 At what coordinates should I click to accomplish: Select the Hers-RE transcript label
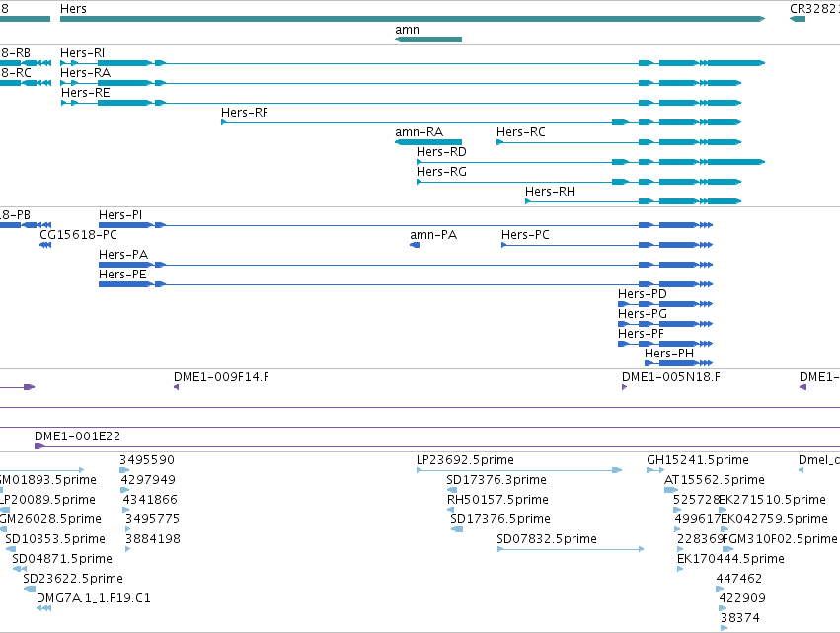85,93
